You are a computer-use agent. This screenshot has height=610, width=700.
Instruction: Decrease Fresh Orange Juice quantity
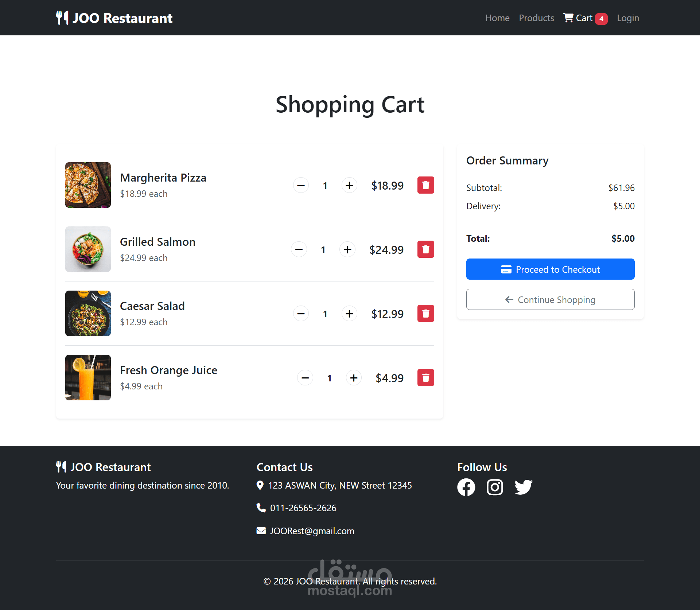click(305, 378)
